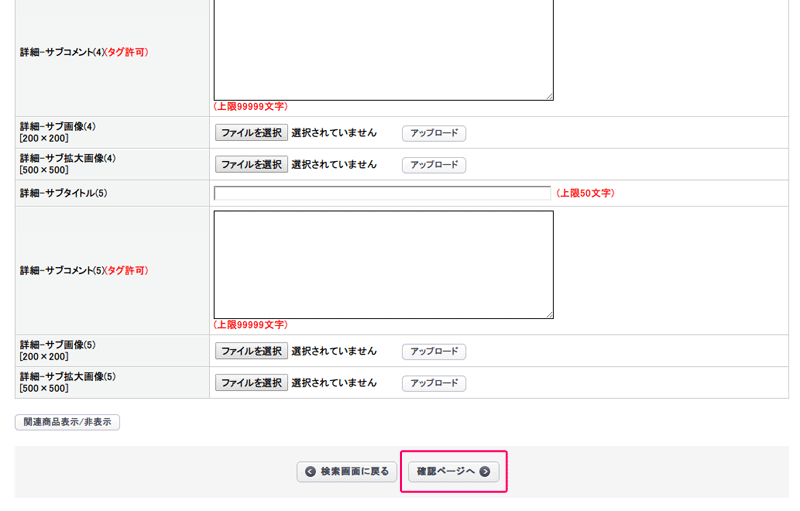Click the right arrow icon on 確認ページへ
Screen dimensions: 800x511
coord(485,472)
